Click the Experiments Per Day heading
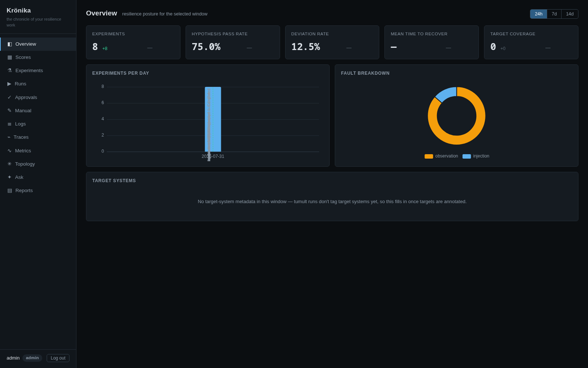The height and width of the screenshot is (368, 588). (121, 73)
